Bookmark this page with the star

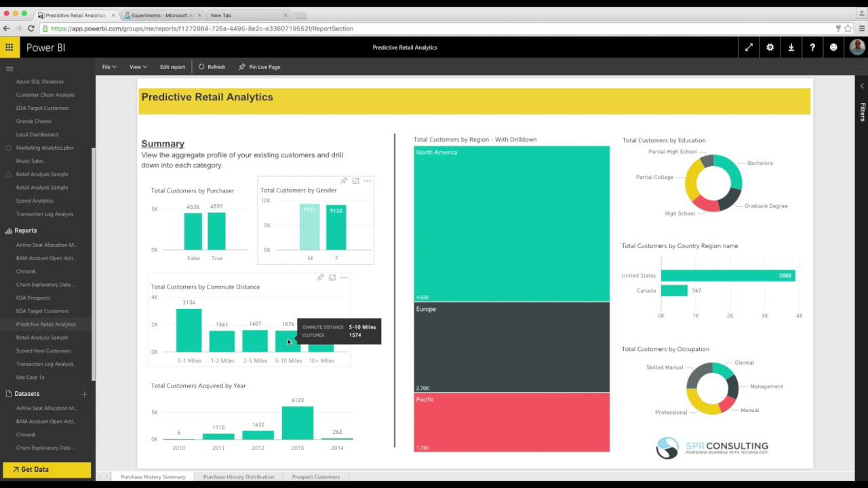coord(848,28)
